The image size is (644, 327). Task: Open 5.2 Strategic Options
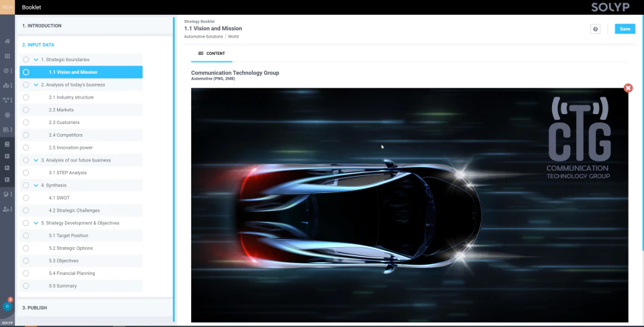[x=70, y=248]
